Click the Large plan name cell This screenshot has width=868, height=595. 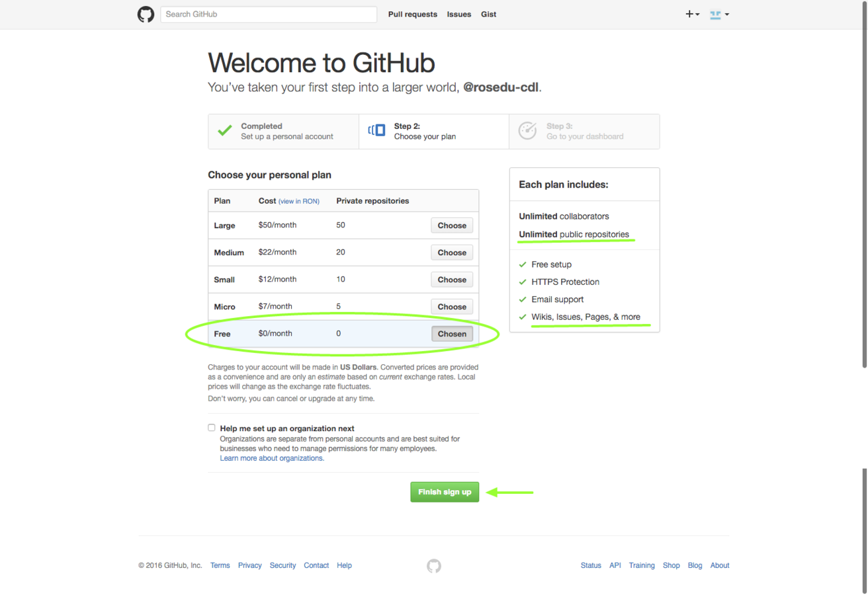tap(224, 225)
